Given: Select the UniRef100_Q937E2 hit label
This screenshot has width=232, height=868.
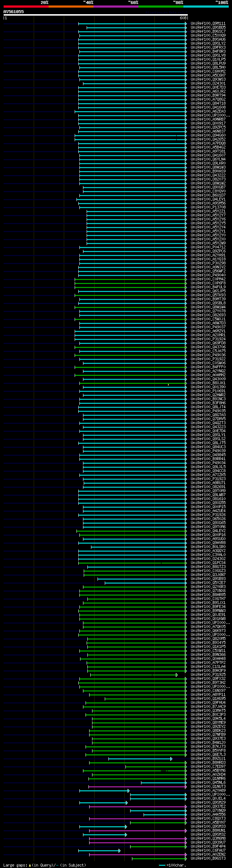Looking at the screenshot, I should [208, 806].
